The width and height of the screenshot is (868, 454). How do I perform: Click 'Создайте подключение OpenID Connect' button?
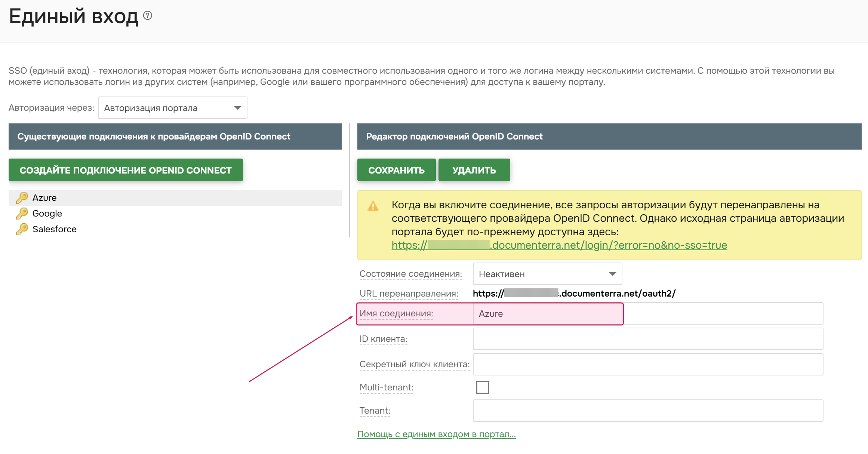tap(126, 170)
